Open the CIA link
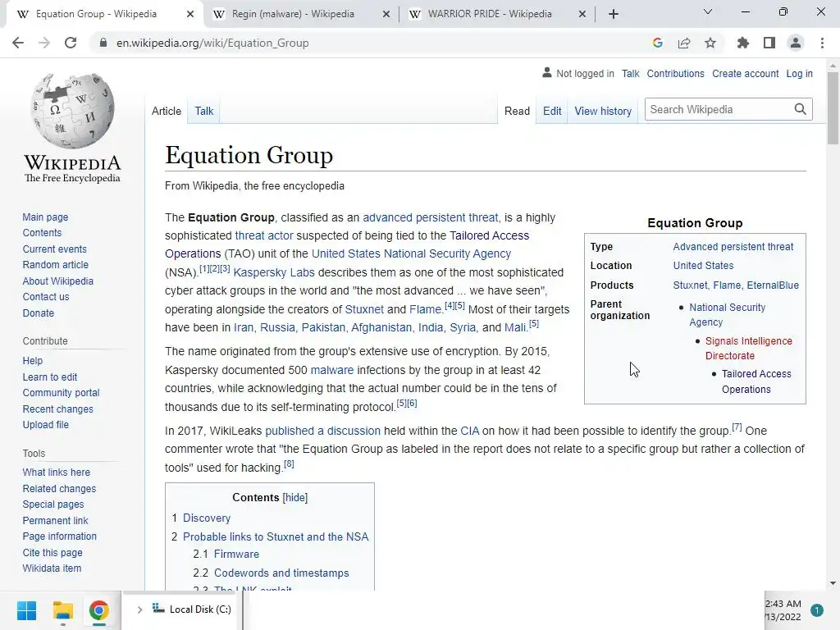Viewport: 840px width, 630px height. [470, 431]
